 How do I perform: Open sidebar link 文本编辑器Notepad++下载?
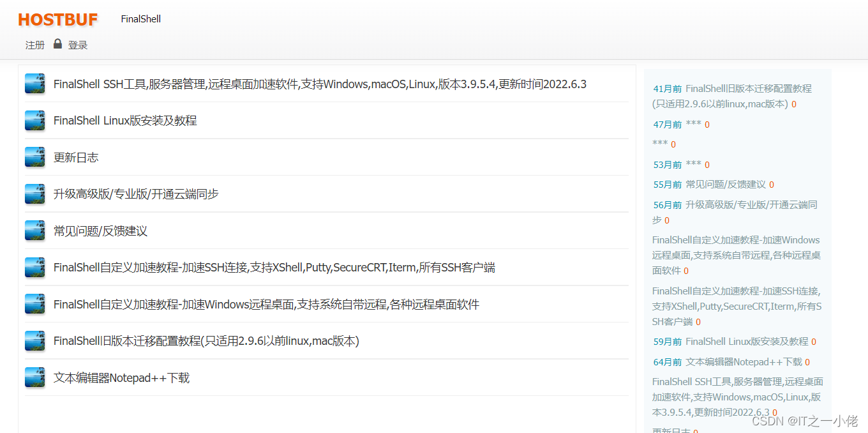[744, 362]
